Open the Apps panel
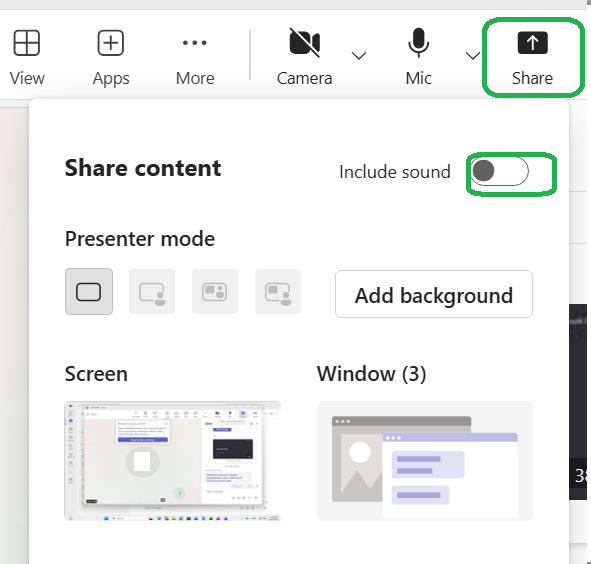This screenshot has height=564, width=591. click(x=111, y=57)
